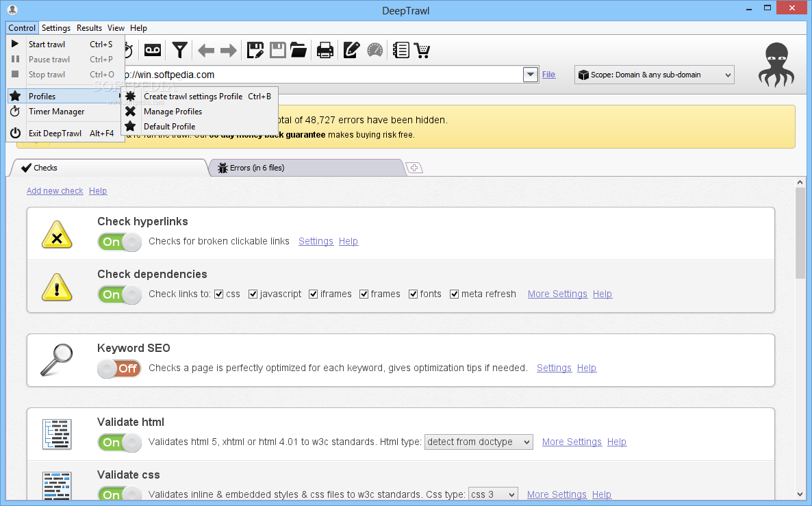
Task: Open the View menu
Action: [116, 28]
